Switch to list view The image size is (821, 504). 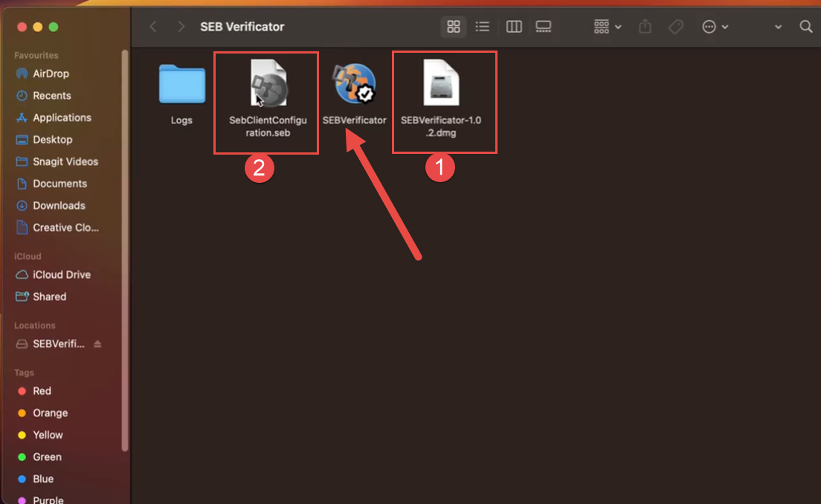[x=483, y=27]
